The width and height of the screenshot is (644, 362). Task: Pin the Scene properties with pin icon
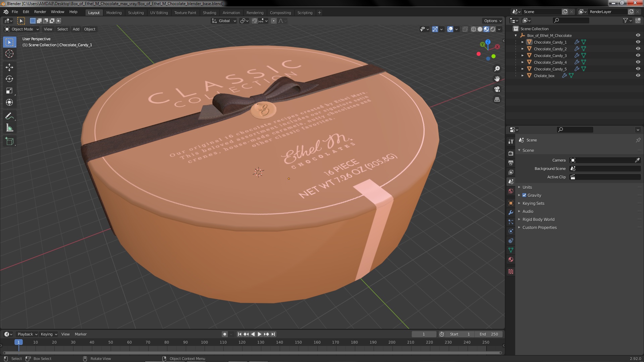pos(638,140)
